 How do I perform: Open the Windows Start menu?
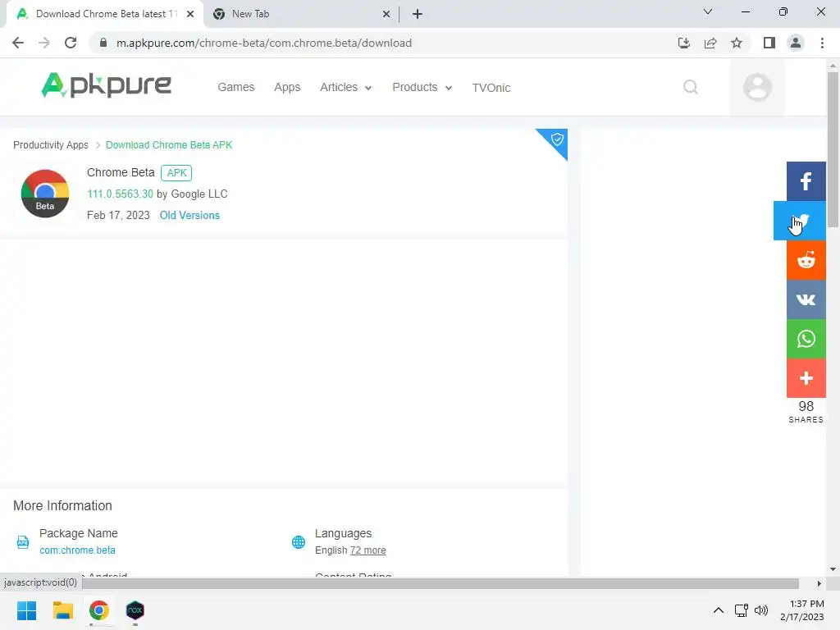tap(26, 610)
